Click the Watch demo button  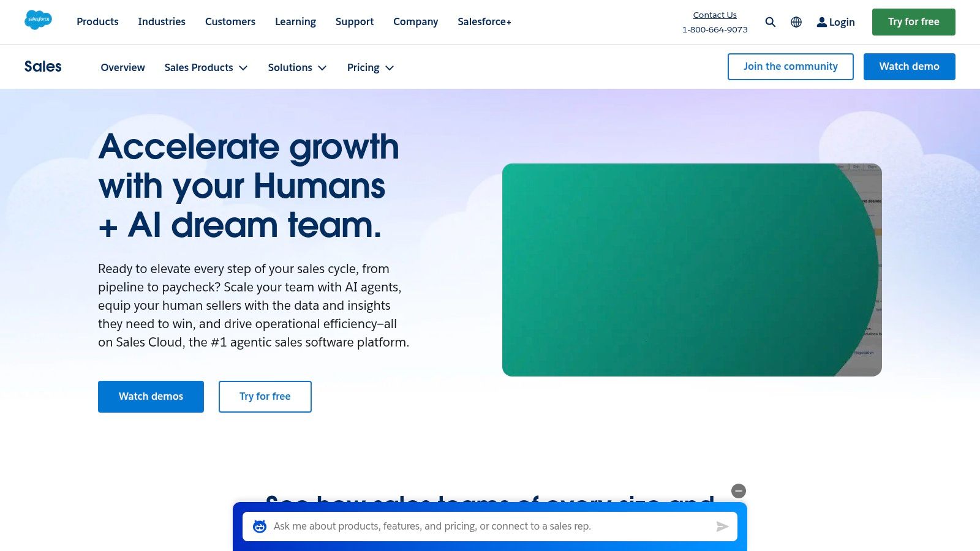tap(909, 66)
